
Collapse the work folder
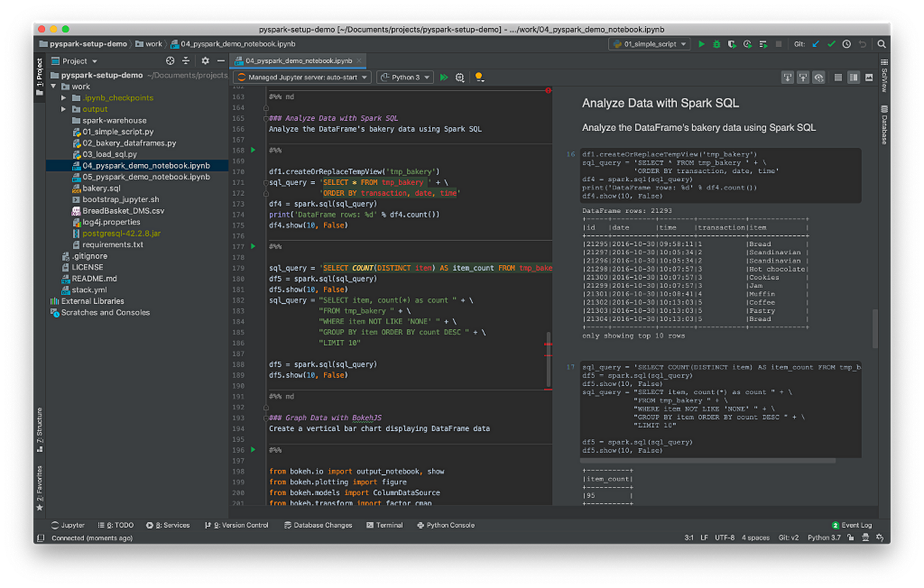(53, 86)
